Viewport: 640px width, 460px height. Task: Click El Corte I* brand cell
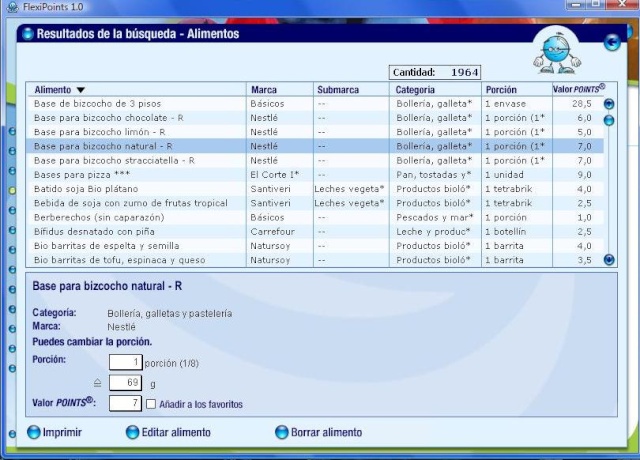(x=275, y=175)
